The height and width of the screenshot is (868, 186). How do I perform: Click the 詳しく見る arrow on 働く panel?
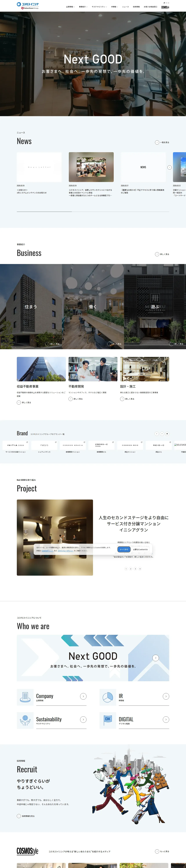109,344
